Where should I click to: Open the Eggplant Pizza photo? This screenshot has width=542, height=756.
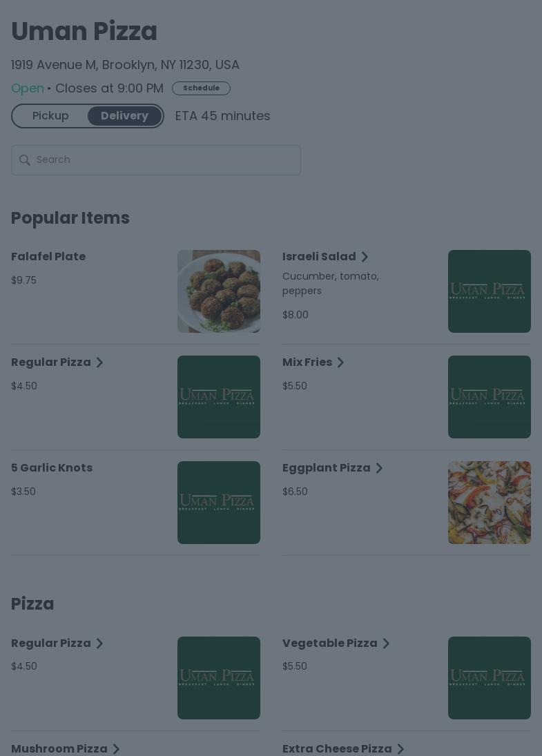click(x=489, y=503)
